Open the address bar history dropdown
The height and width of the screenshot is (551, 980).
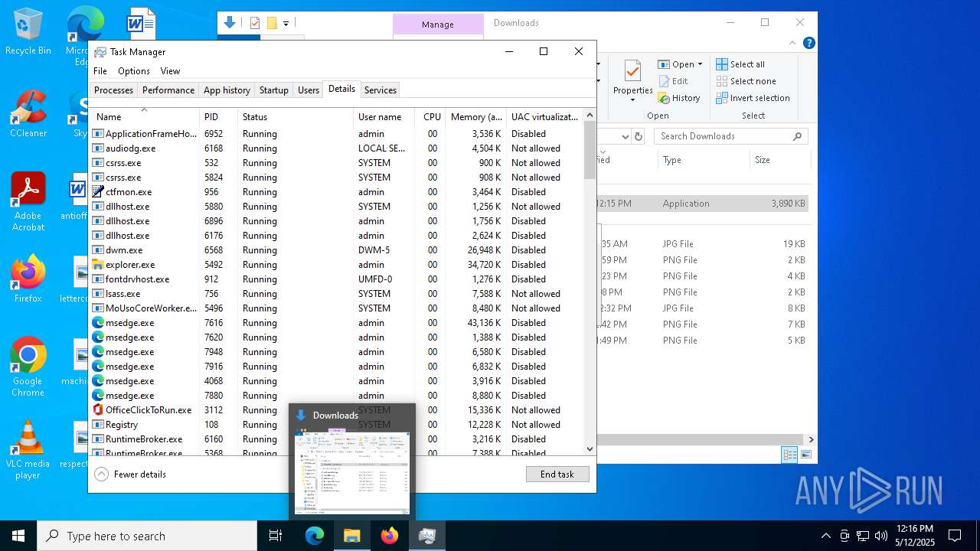point(624,136)
